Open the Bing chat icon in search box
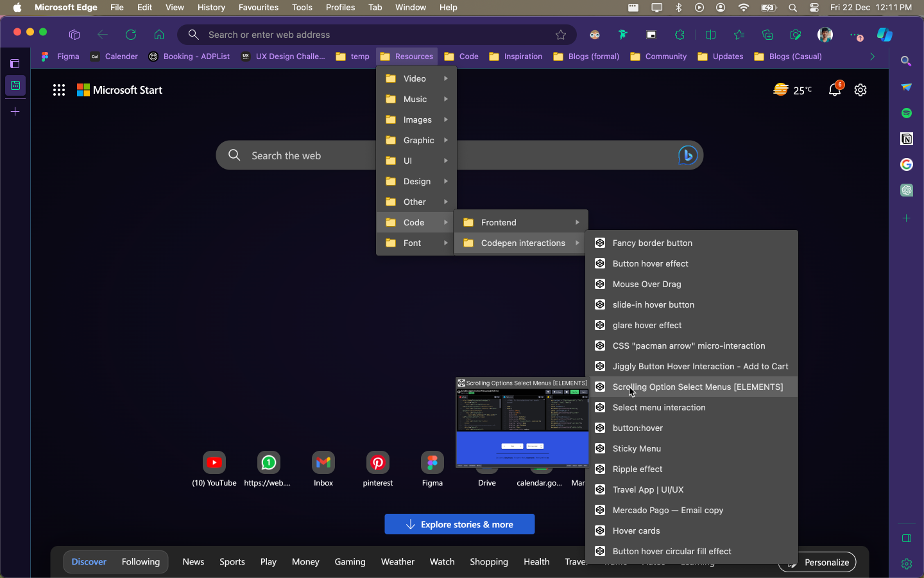924x578 pixels. click(x=687, y=155)
